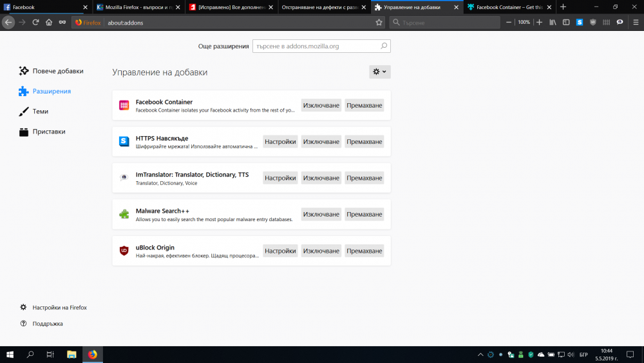Open the gear tools dropdown for add-ons
Viewport: 644px width, 363px height.
coord(379,72)
